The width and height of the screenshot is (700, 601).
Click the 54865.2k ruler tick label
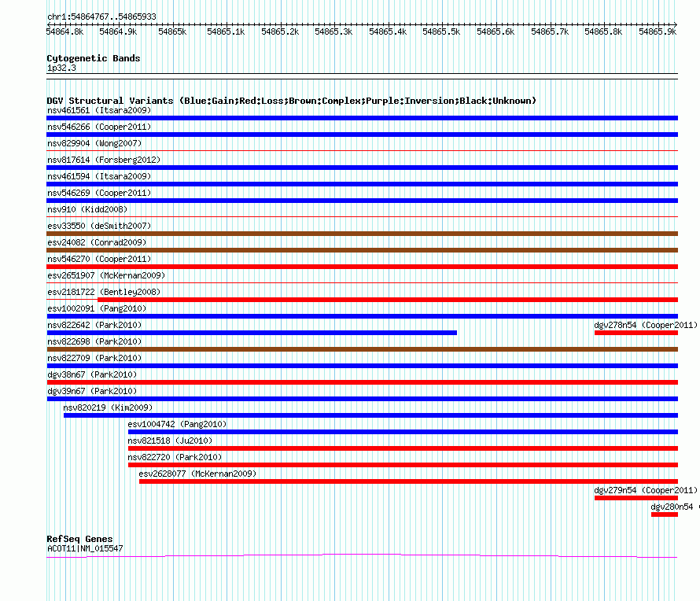tap(280, 31)
